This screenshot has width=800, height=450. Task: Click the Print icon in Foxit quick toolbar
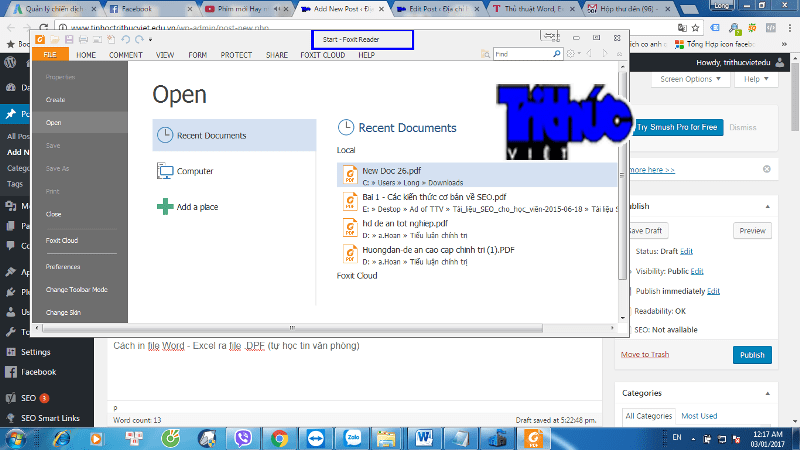point(83,39)
